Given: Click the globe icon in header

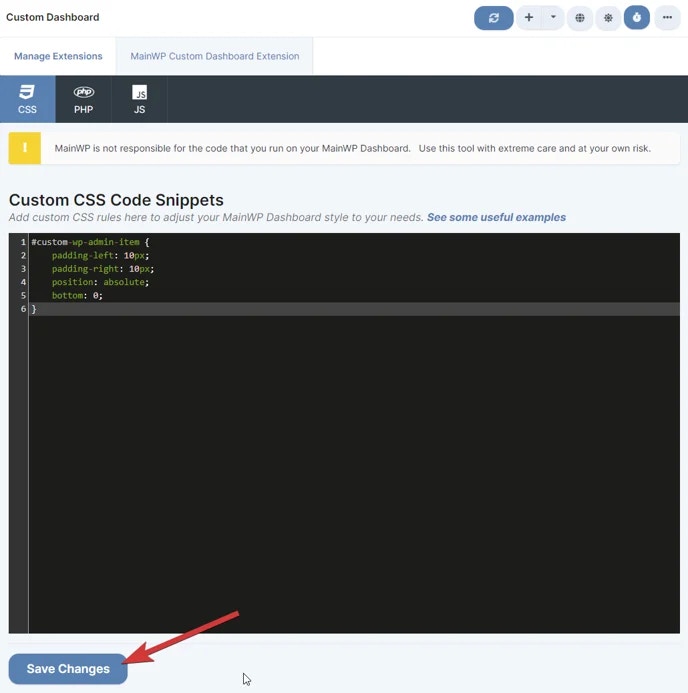Looking at the screenshot, I should coord(580,18).
